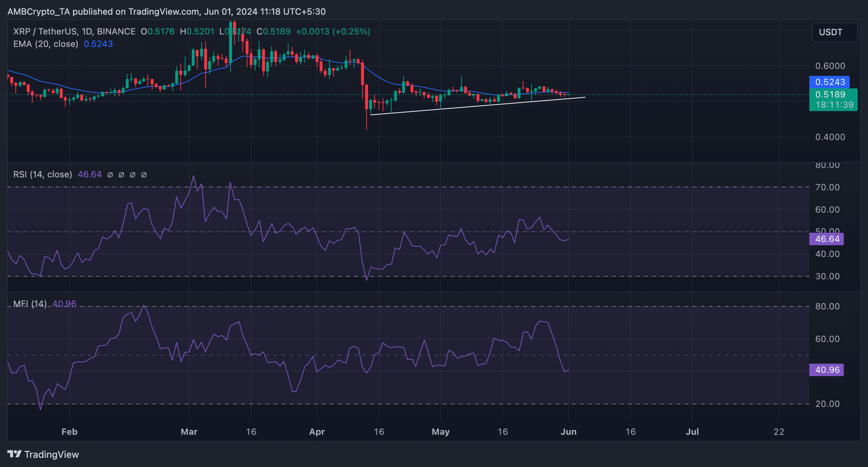868x467 pixels.
Task: Click the close value C0.5189 in header
Action: coord(273,32)
